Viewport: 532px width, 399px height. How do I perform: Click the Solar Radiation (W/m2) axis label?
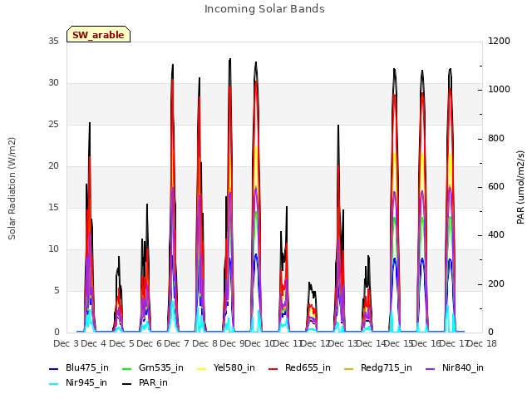12,189
